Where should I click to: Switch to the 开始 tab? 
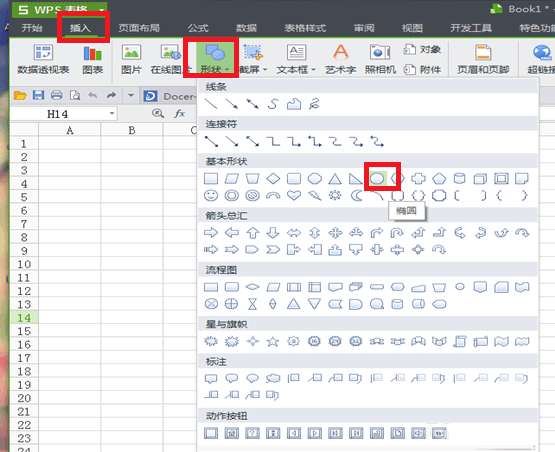(x=32, y=28)
